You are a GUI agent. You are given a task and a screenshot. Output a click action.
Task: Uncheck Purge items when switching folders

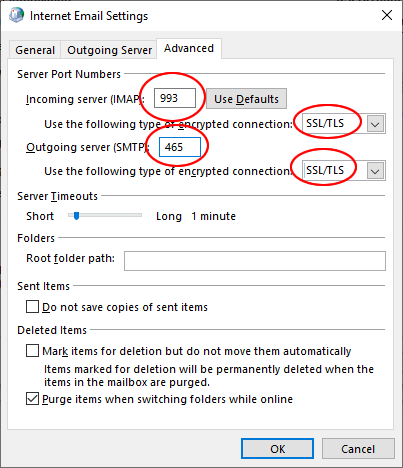(x=32, y=399)
